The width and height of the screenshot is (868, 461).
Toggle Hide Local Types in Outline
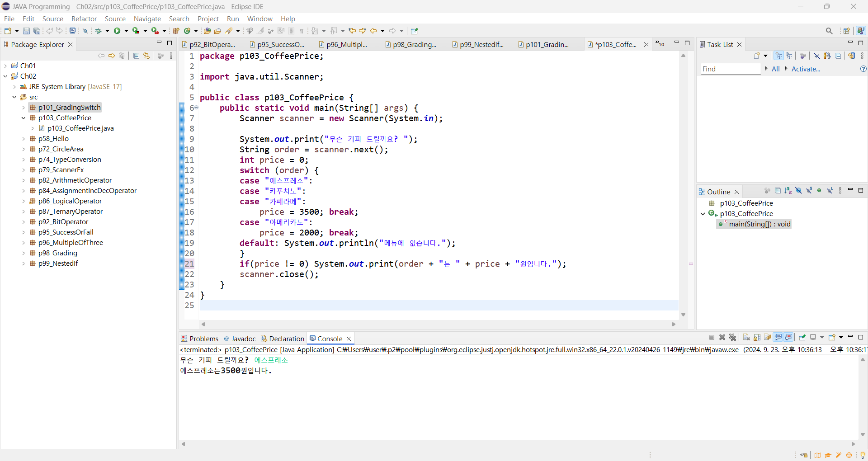830,191
